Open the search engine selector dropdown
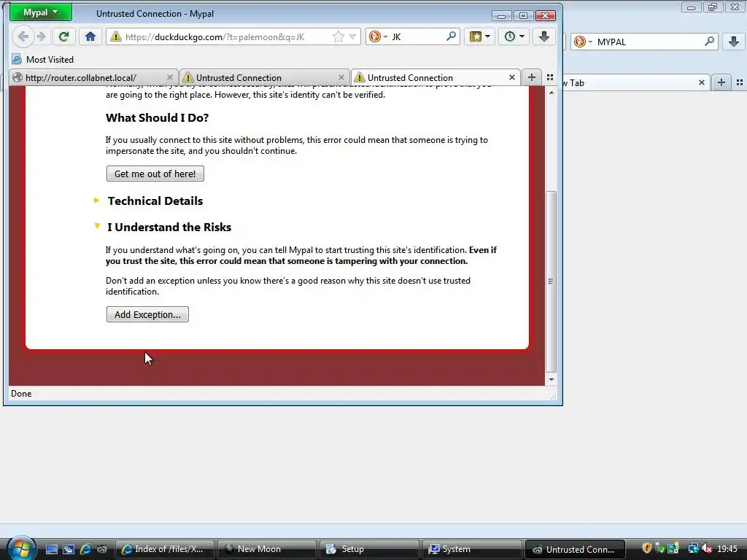 pos(379,36)
